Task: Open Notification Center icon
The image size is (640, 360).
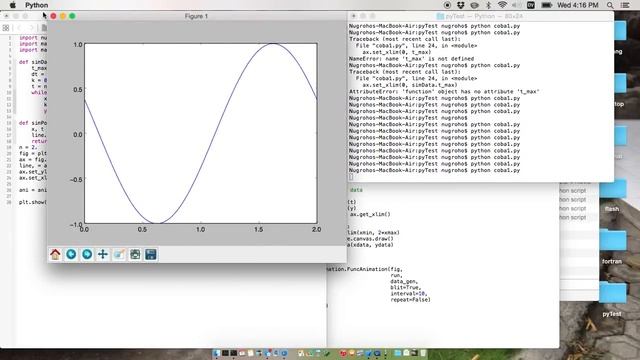Action: point(625,5)
